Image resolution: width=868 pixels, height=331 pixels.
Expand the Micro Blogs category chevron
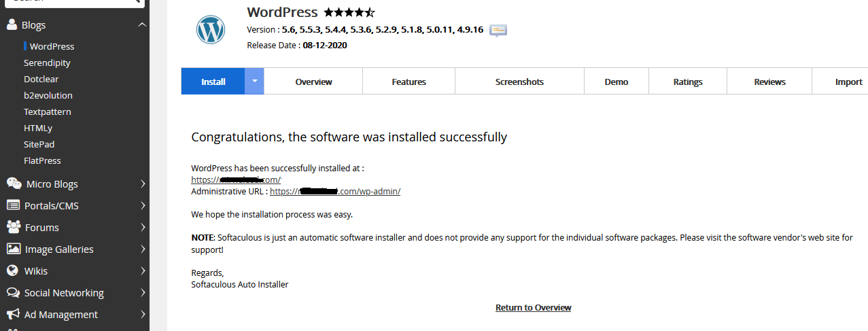click(143, 184)
